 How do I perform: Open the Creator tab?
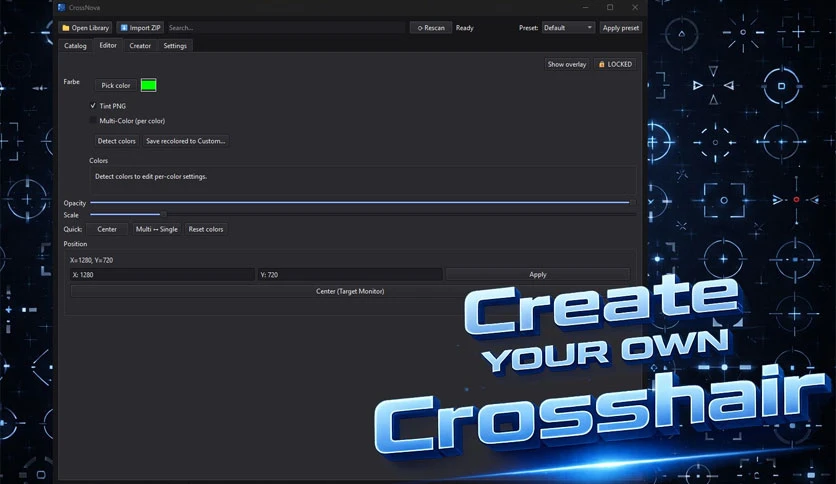pyautogui.click(x=140, y=46)
